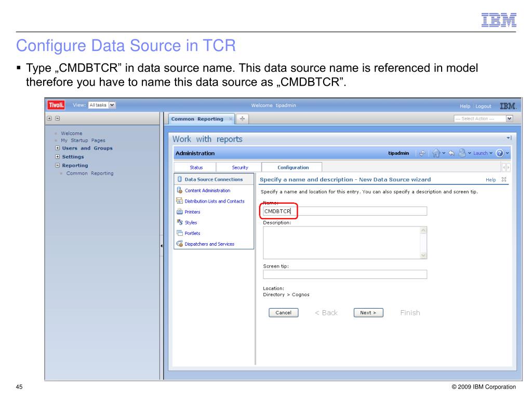The image size is (532, 399).
Task: Open Styles configuration
Action: pos(191,222)
